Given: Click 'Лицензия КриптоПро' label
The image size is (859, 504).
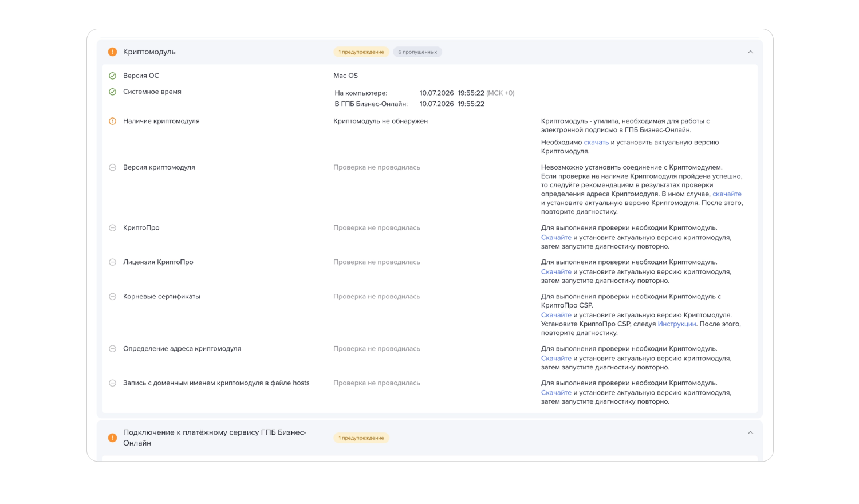Looking at the screenshot, I should (x=158, y=262).
